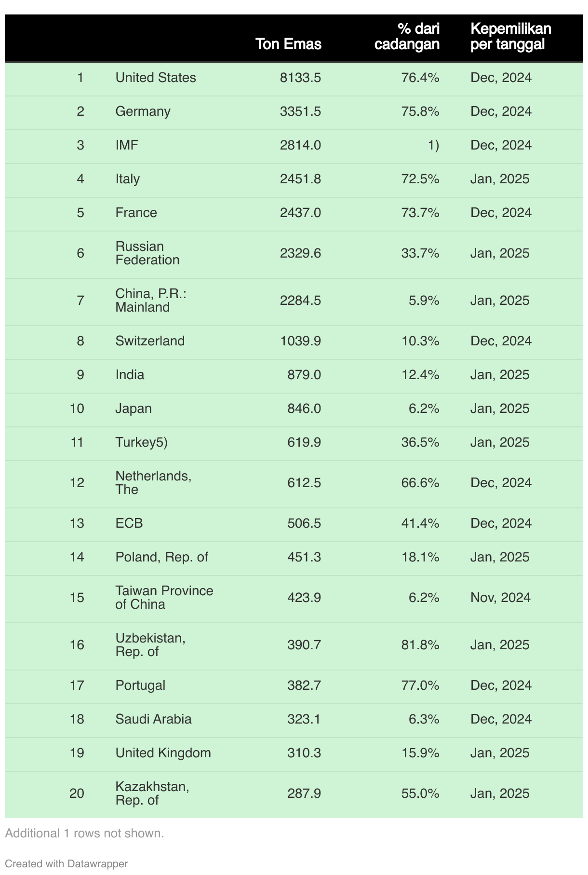This screenshot has height=875, width=588.
Task: Select India's Jan, 2025 date cell
Action: 500,375
